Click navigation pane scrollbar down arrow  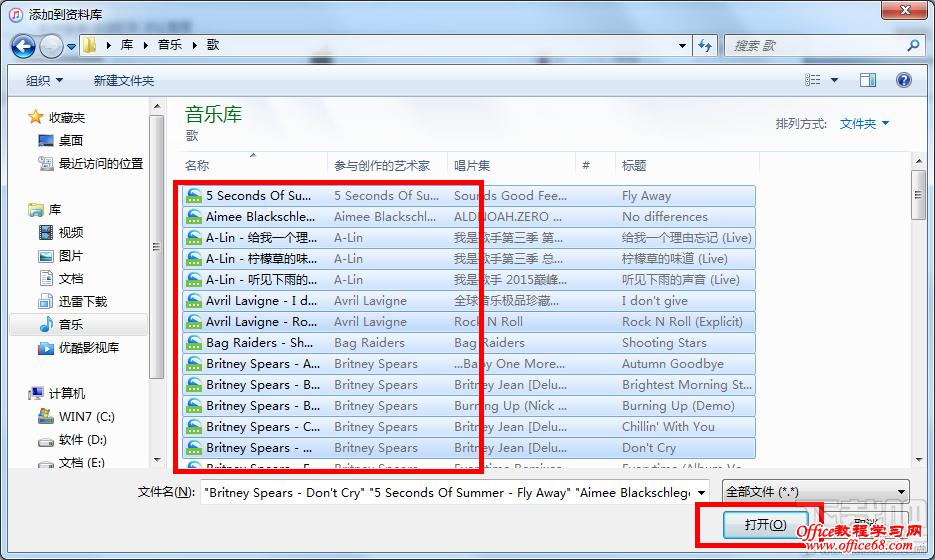[x=157, y=460]
